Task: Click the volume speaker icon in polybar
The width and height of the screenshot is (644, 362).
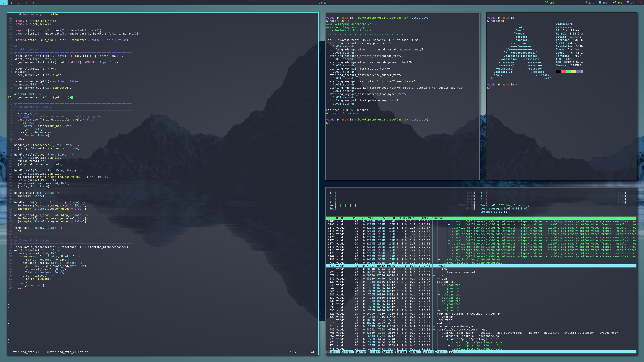Action: [x=614, y=3]
